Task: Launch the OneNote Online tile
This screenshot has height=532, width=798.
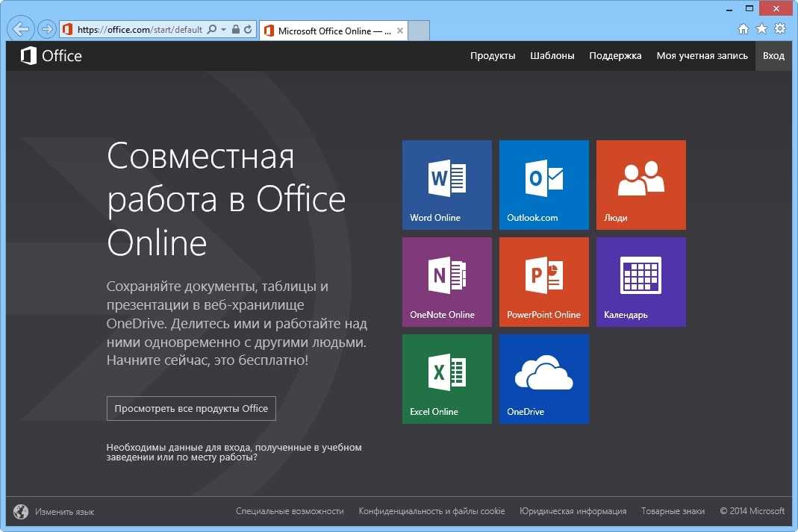Action: click(447, 282)
